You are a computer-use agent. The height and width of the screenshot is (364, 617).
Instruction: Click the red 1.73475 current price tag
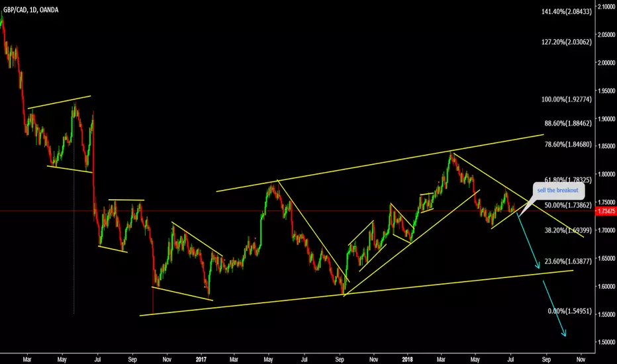point(606,211)
